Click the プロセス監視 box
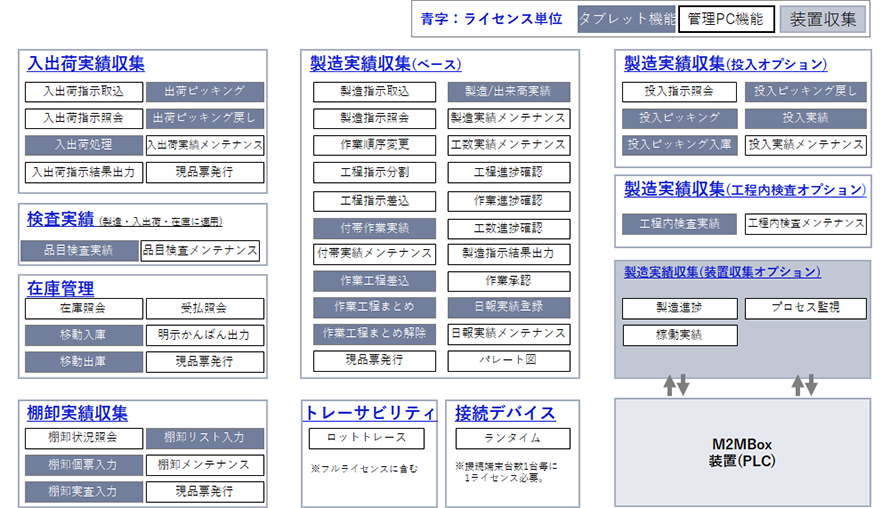Screen dimensions: 890x508 805,308
